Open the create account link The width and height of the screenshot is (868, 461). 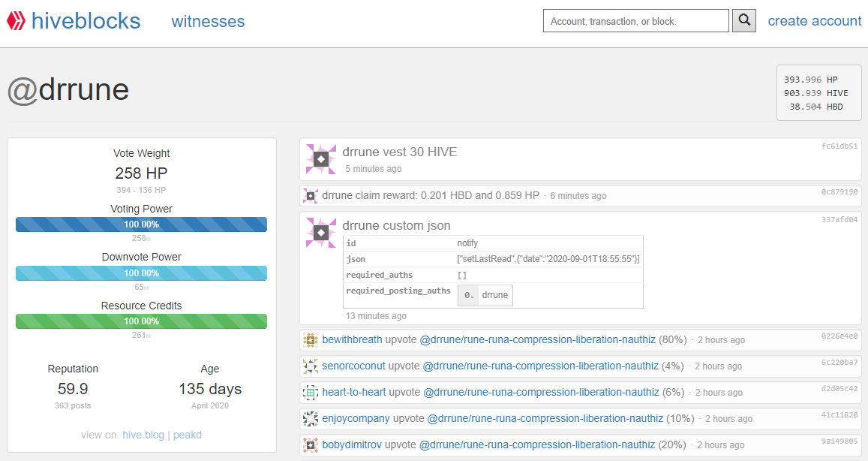tap(814, 21)
